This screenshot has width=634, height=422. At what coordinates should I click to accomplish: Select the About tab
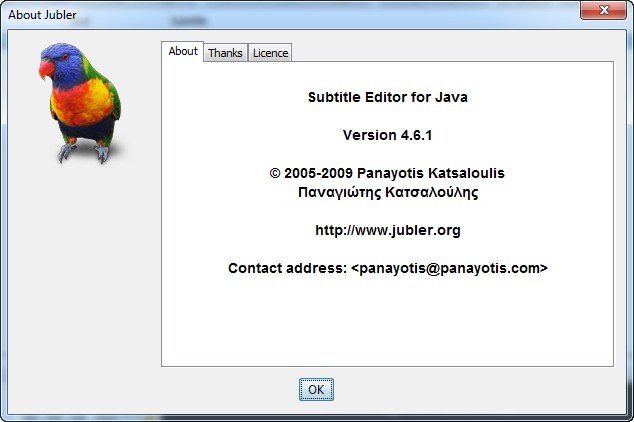coord(183,52)
